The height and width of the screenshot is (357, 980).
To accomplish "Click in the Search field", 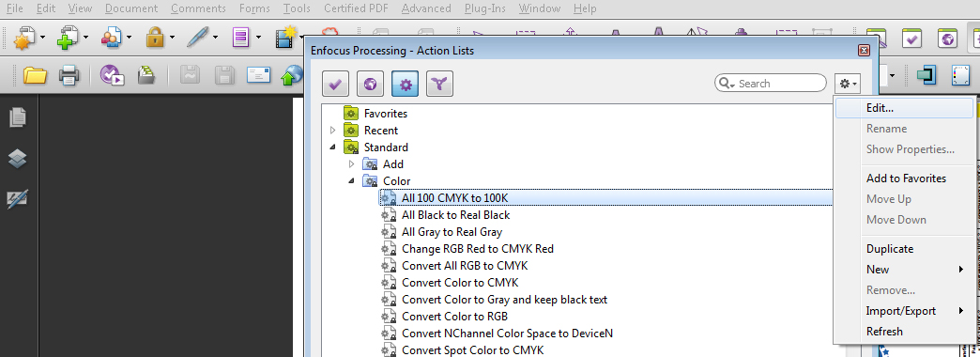I will 771,84.
